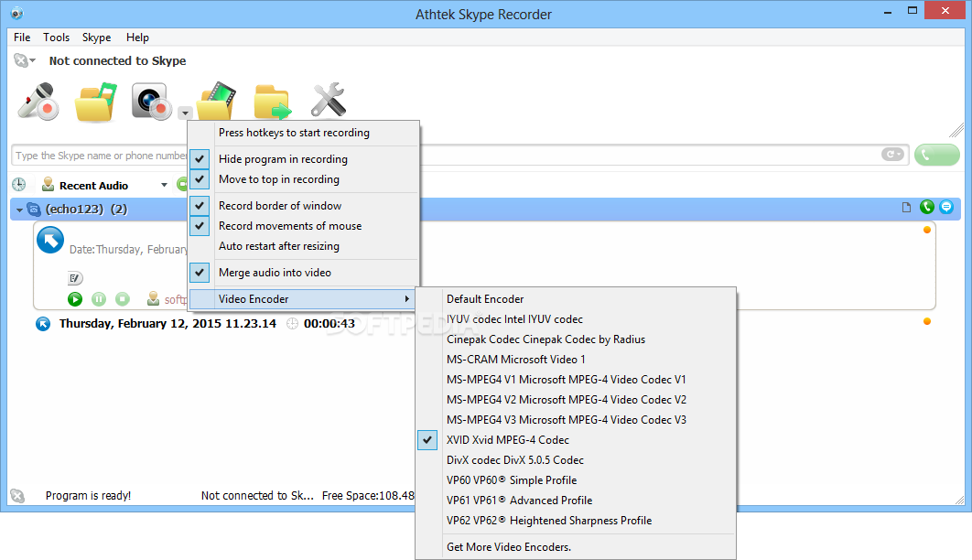Screen dimensions: 972x560
Task: Select MS-MPEG4 V3 Video Codec
Action: (576, 420)
